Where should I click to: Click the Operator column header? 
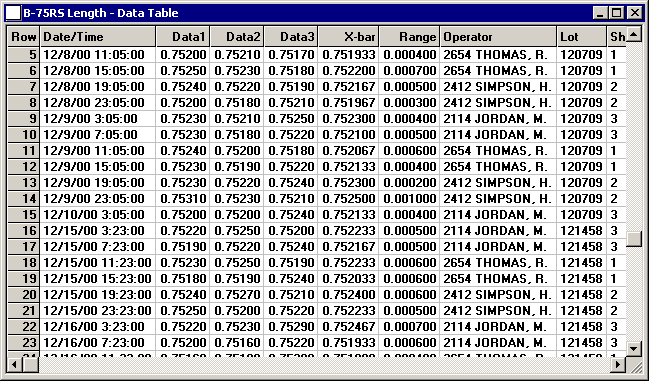tap(498, 37)
